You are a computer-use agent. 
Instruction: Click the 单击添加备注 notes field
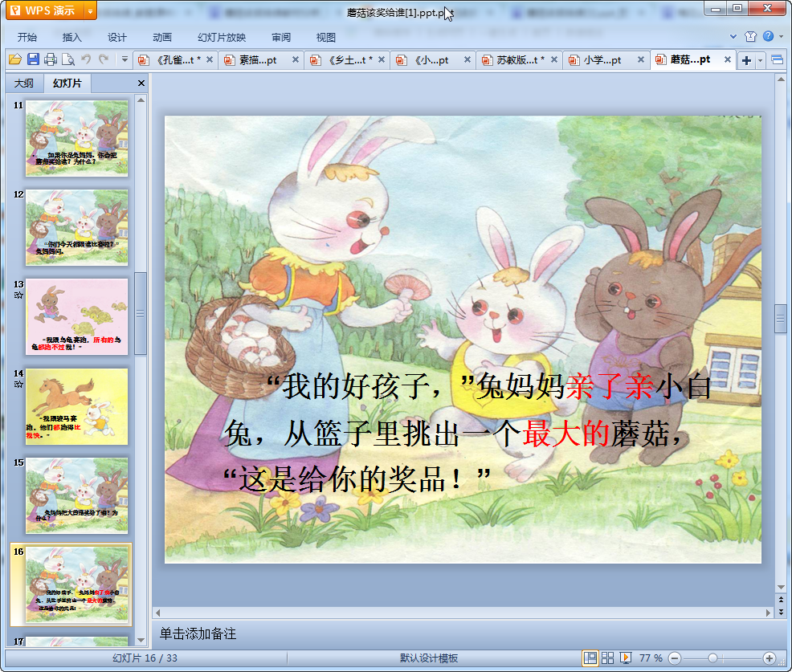tap(463, 633)
